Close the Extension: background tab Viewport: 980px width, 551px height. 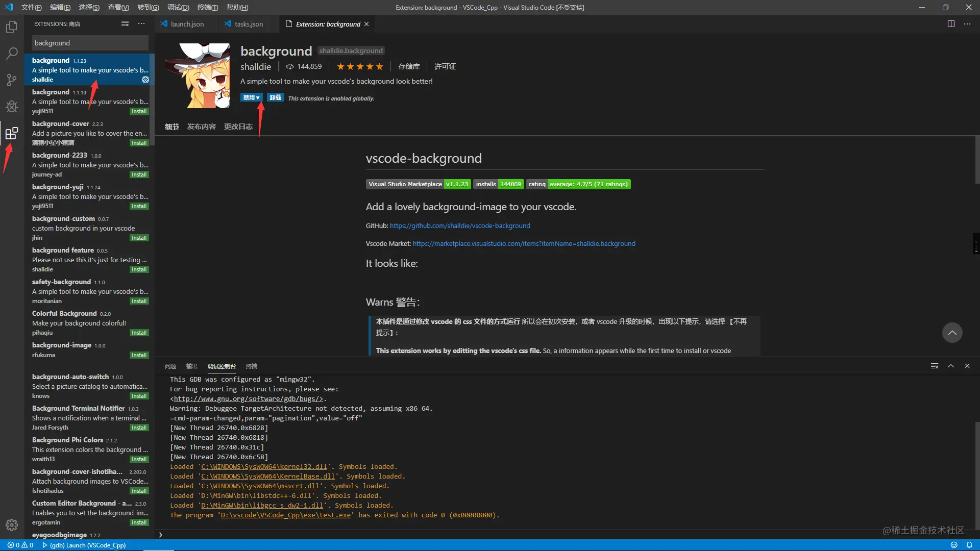[366, 24]
